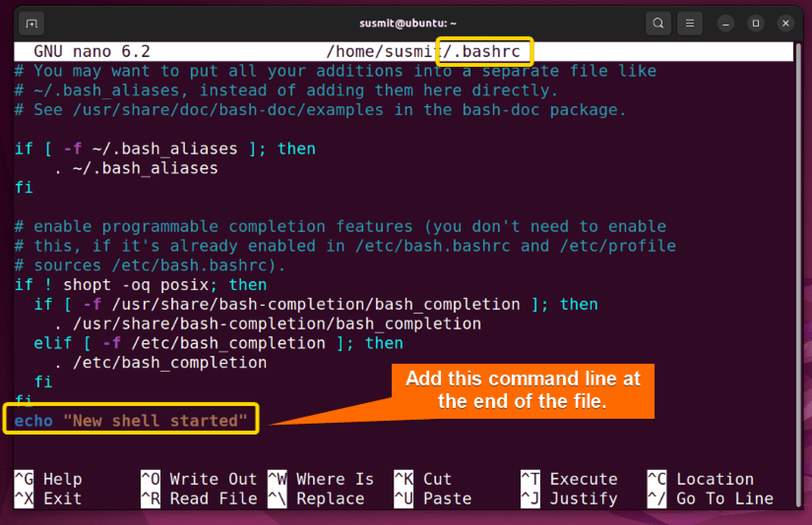
Task: Click the Location shortcut
Action: coord(715,479)
